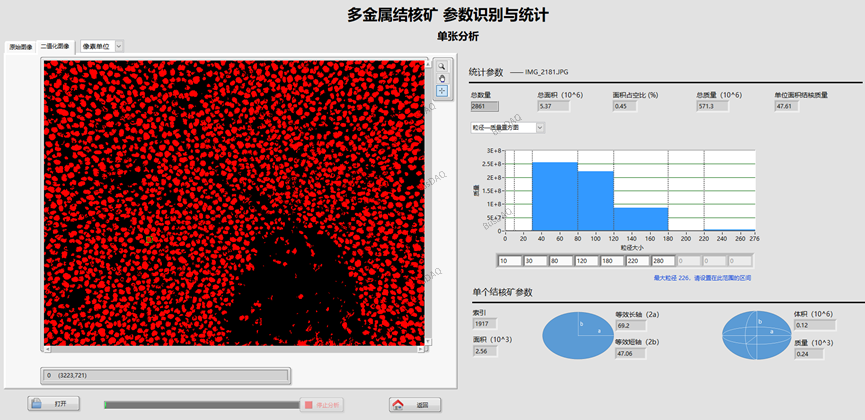
Task: Select the zoom magnifier tool
Action: pos(441,66)
